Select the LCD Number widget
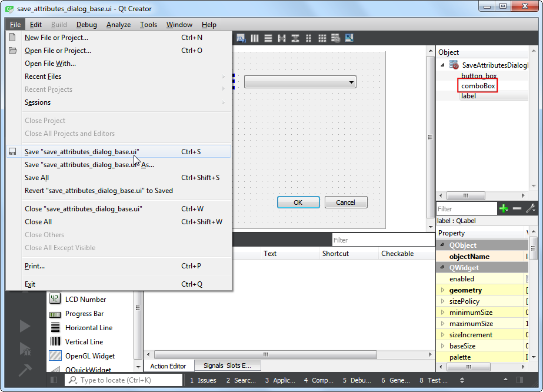The width and height of the screenshot is (543, 392). click(85, 300)
